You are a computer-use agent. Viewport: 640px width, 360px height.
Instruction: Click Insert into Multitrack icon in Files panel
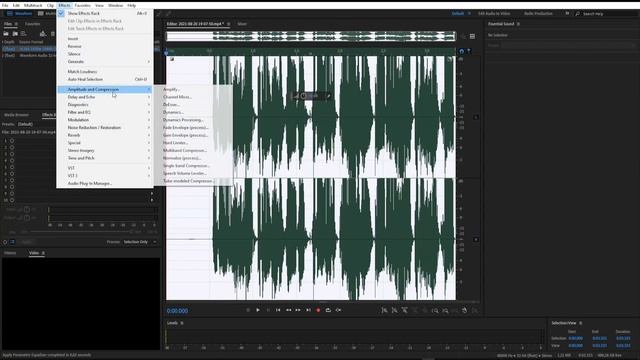click(x=43, y=34)
